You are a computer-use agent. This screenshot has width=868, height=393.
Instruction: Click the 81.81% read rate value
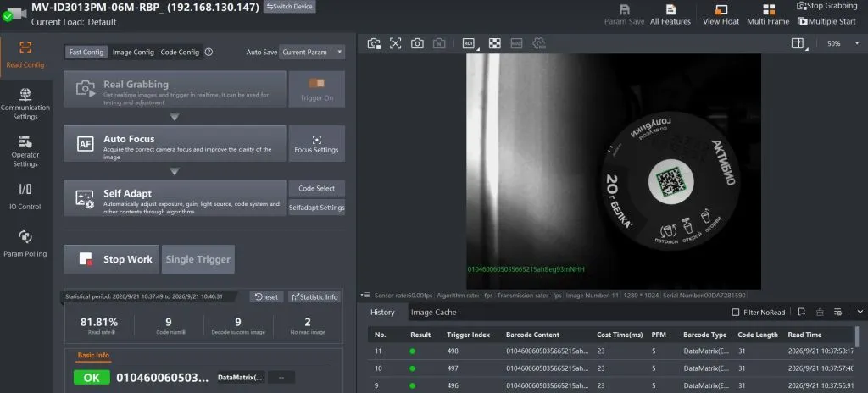click(x=99, y=322)
